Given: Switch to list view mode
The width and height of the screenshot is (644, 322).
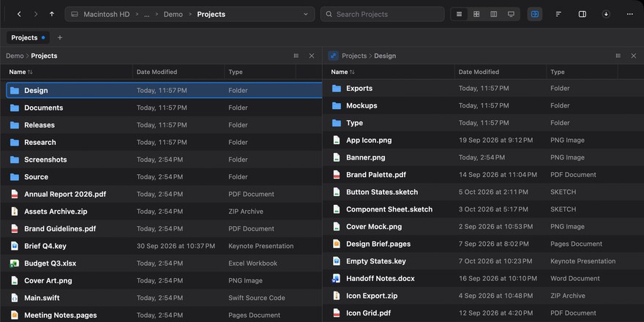Looking at the screenshot, I should [459, 14].
